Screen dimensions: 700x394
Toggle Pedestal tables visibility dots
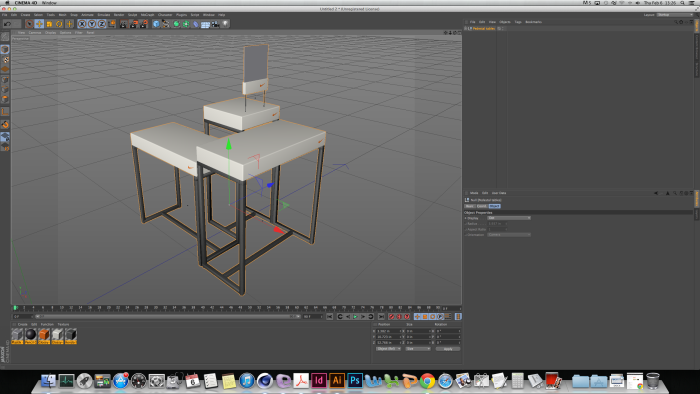point(503,29)
